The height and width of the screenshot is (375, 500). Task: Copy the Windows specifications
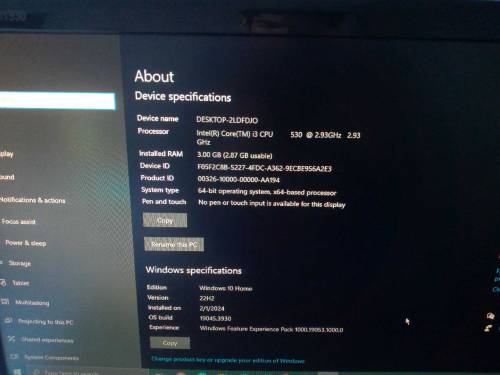point(170,343)
